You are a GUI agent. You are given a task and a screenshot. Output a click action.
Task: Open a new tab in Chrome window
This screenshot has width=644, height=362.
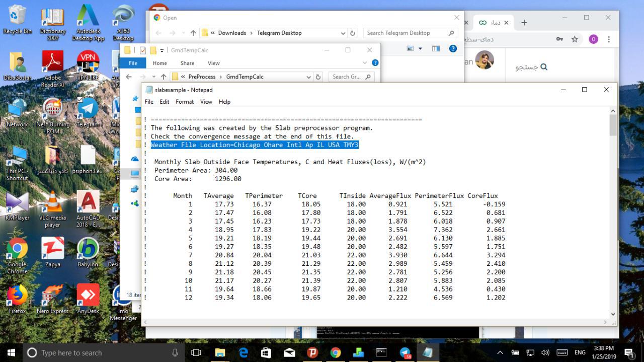click(524, 23)
